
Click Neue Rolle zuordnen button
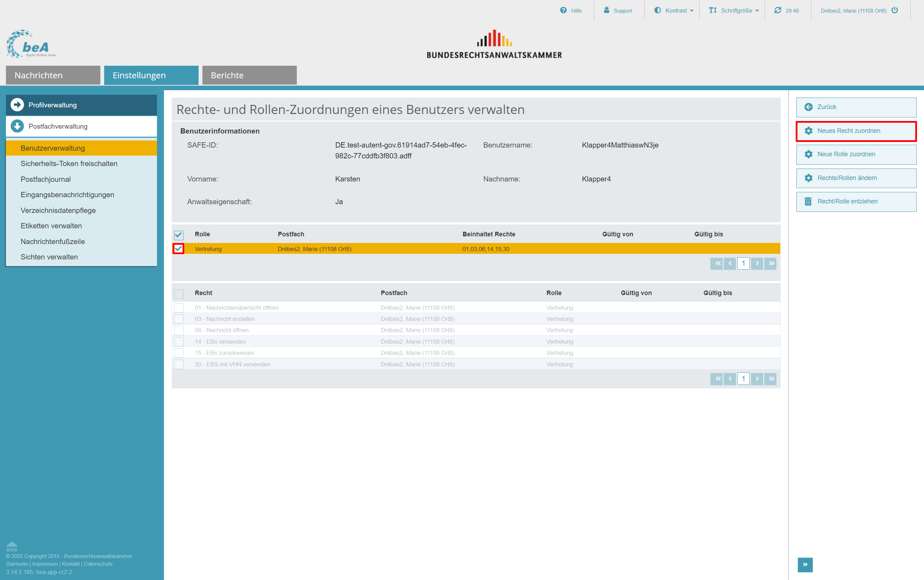pyautogui.click(x=856, y=154)
